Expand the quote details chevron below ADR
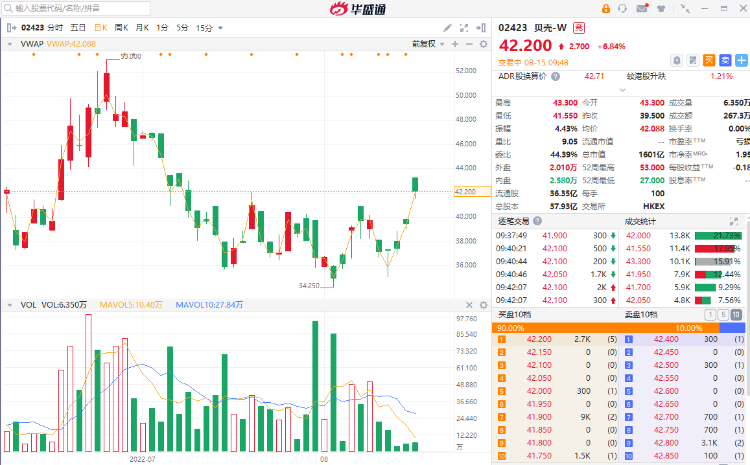The image size is (750, 465). click(621, 89)
